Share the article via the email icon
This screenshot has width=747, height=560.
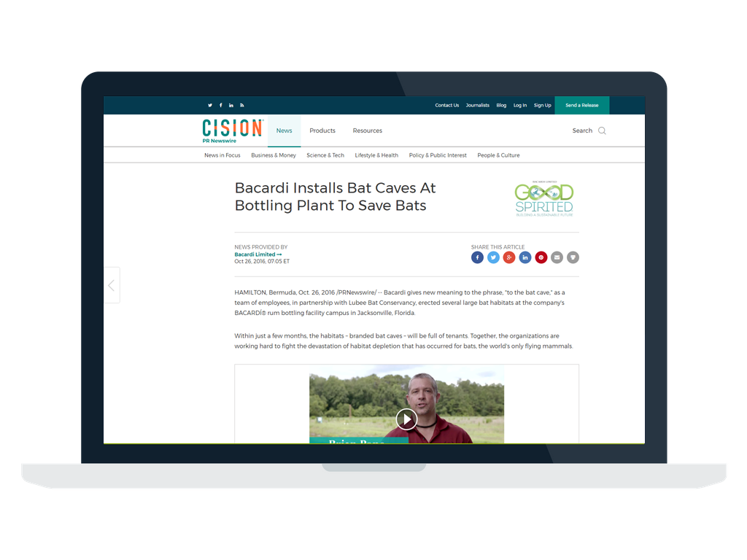[x=557, y=257]
